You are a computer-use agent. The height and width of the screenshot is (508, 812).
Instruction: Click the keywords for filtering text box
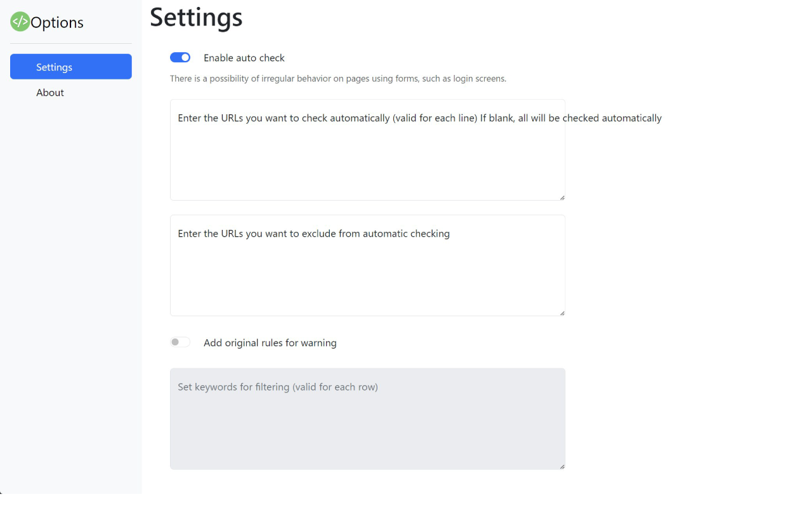pyautogui.click(x=367, y=425)
